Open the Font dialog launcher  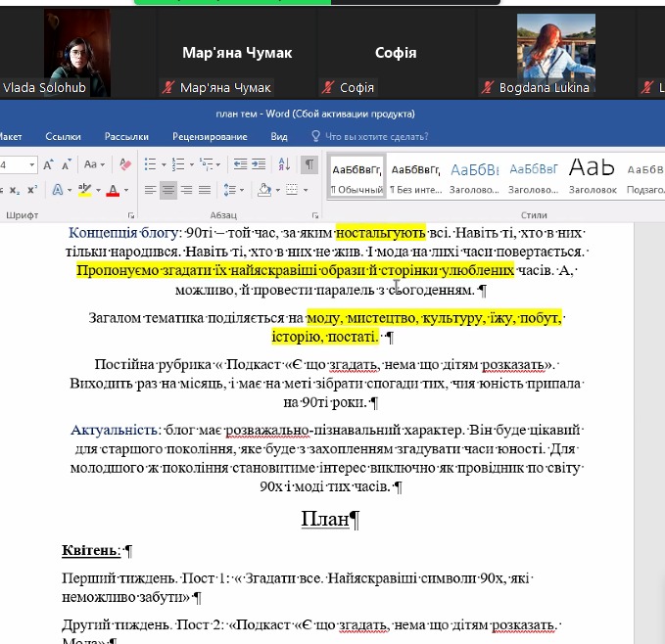pyautogui.click(x=131, y=215)
